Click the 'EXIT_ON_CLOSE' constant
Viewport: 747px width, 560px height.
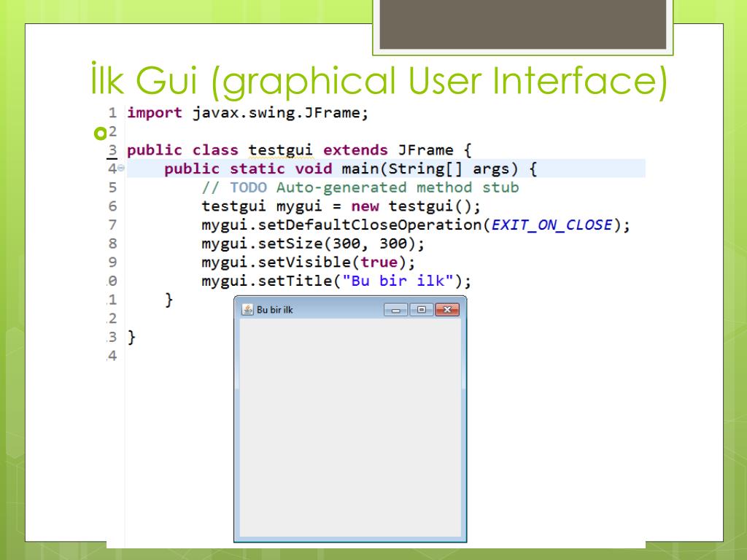point(551,225)
